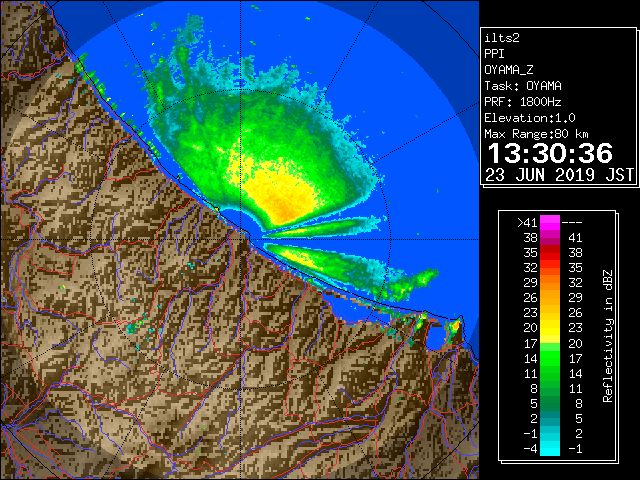
Task: Select the 'Task: OYAMA' line
Action: click(x=523, y=86)
